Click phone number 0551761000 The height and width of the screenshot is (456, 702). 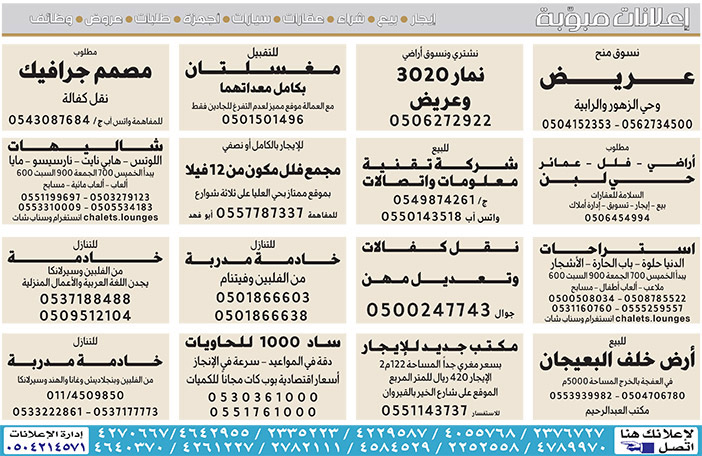click(263, 412)
